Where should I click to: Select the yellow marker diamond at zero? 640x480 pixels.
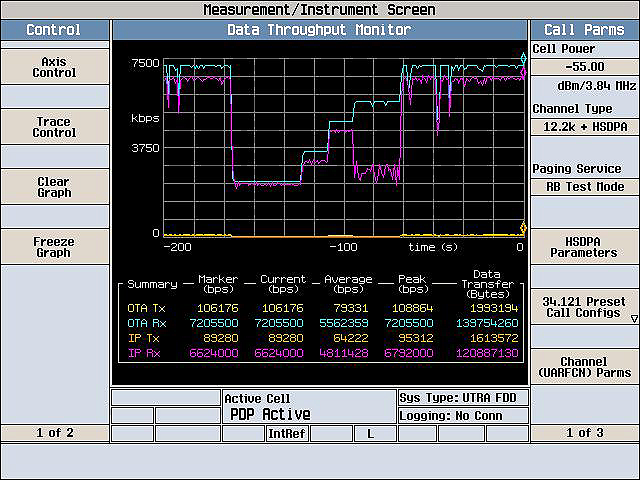(523, 228)
